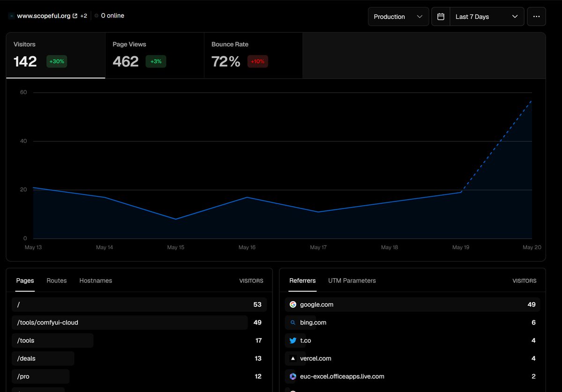Open the Last 7 Days range dropdown
This screenshot has height=392, width=562.
pos(487,16)
